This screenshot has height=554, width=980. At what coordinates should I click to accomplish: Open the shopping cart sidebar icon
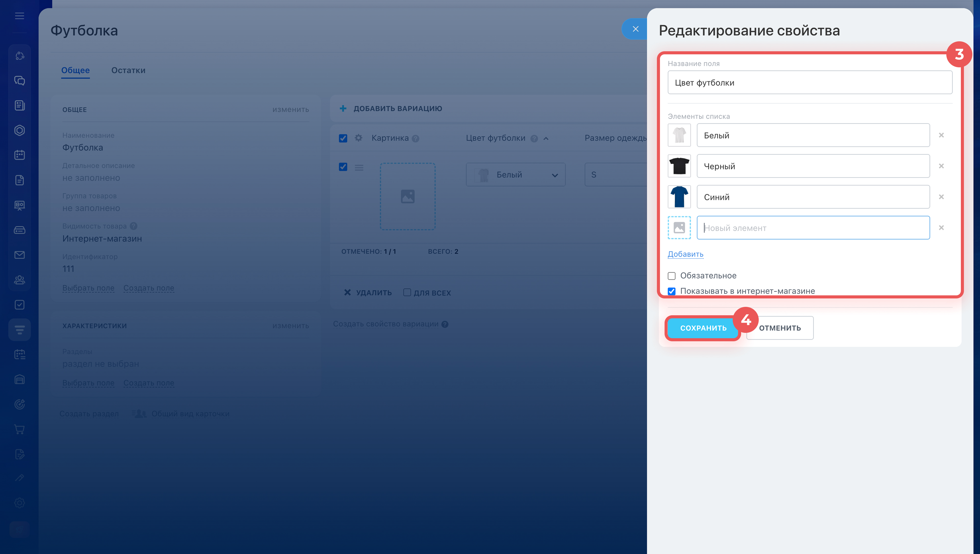(x=19, y=429)
